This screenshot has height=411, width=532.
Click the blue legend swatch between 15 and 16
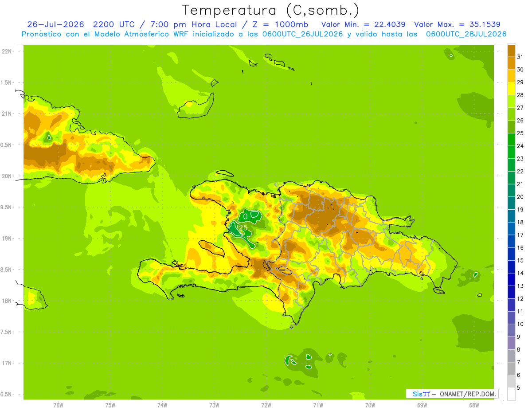[x=511, y=254]
